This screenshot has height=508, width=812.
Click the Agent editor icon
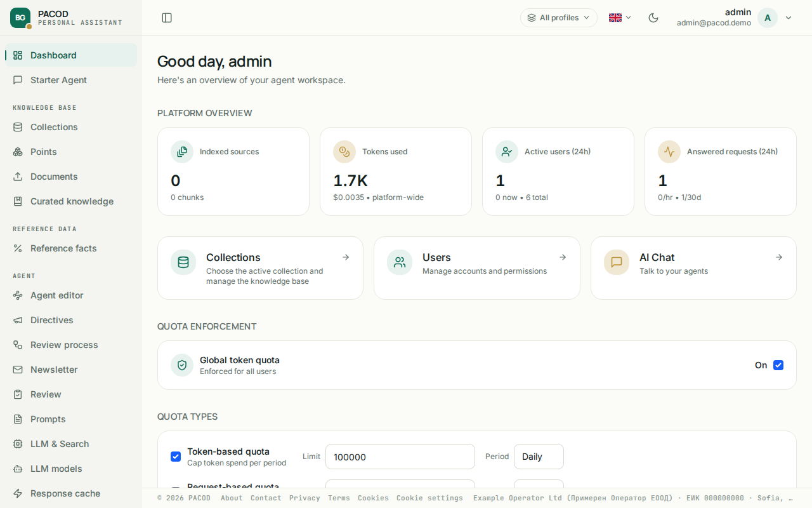coord(18,295)
